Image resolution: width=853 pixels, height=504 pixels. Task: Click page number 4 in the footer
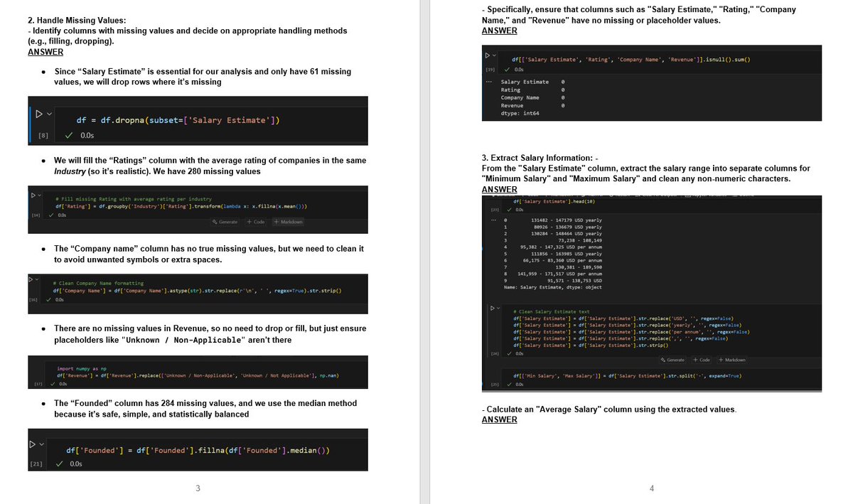pyautogui.click(x=650, y=488)
